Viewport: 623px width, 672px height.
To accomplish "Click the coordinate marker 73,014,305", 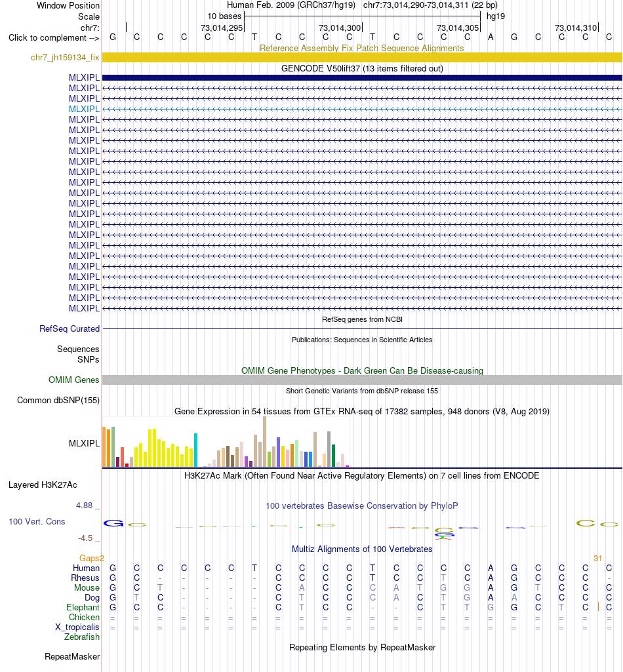I will click(458, 28).
